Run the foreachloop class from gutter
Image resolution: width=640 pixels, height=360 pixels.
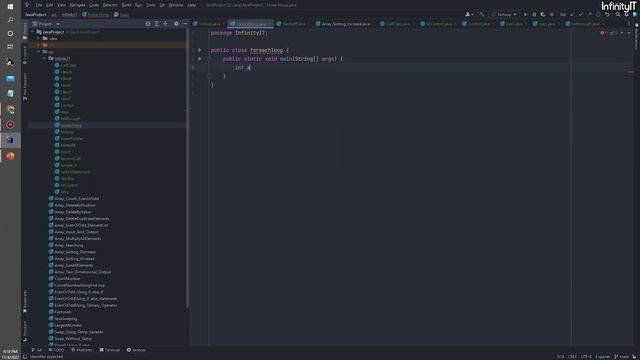point(200,50)
